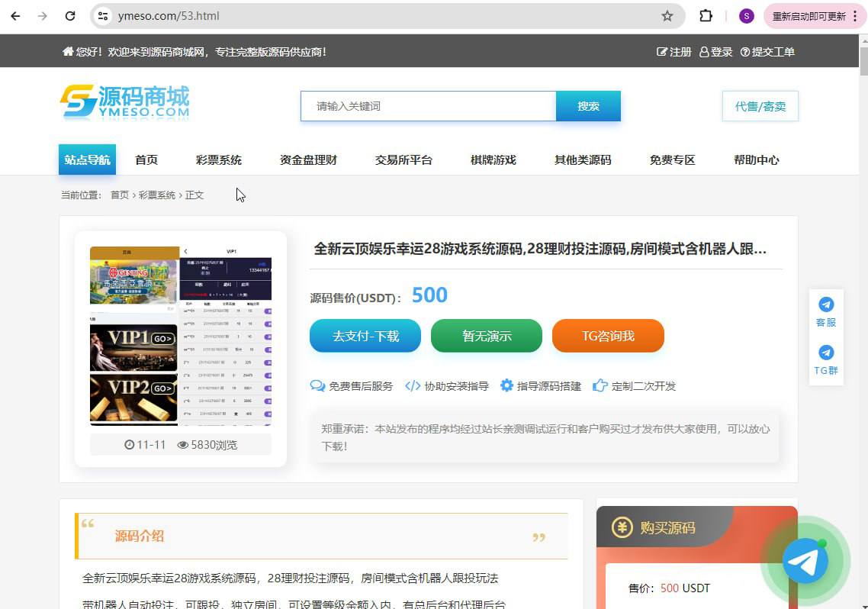The image size is (868, 609).
Task: Click the home icon in the welcome bar
Action: click(68, 51)
